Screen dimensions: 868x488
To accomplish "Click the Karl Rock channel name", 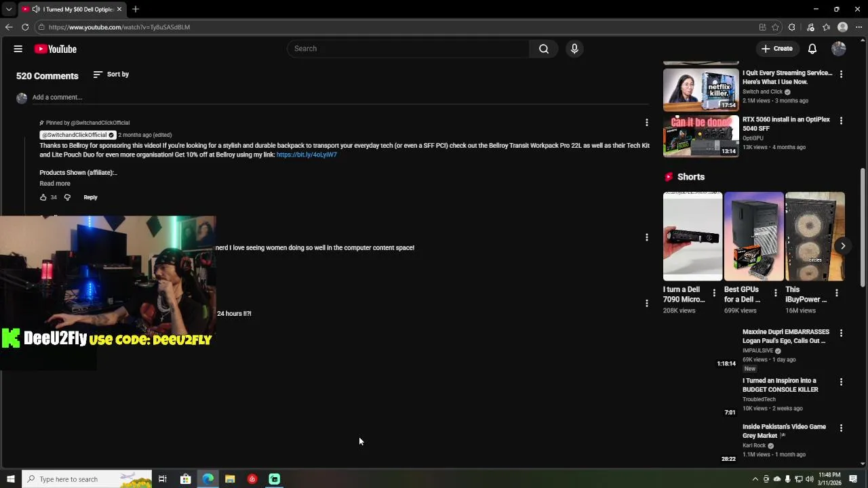I will 754,446.
